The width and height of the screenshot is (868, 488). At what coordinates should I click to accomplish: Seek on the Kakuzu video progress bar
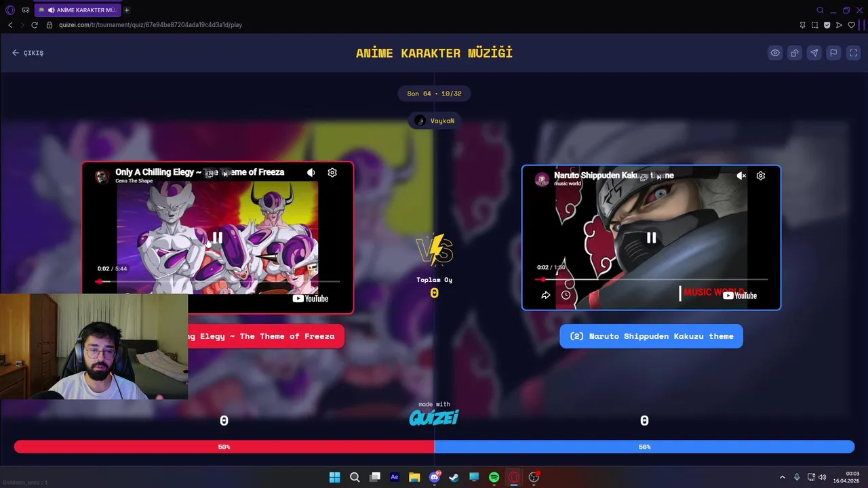click(652, 279)
